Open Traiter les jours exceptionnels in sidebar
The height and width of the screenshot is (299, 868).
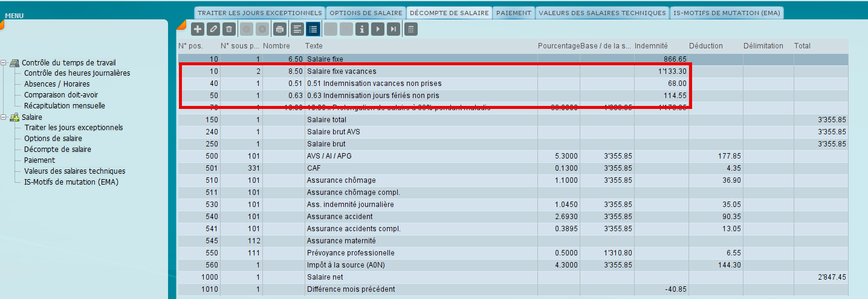pyautogui.click(x=73, y=128)
